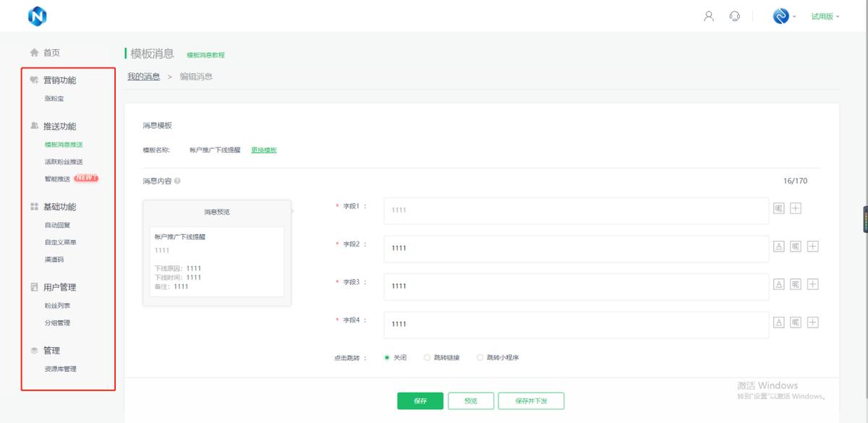
Task: Click the 保存并下发 button
Action: [x=532, y=401]
